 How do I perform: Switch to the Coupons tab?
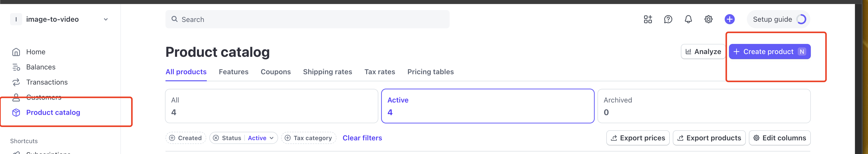tap(275, 72)
